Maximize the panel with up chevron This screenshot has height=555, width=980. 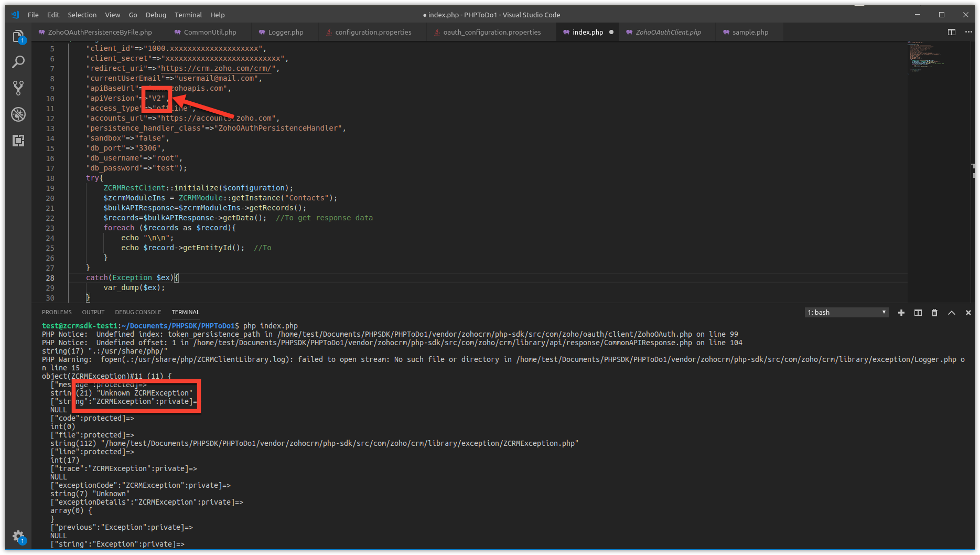click(x=952, y=313)
